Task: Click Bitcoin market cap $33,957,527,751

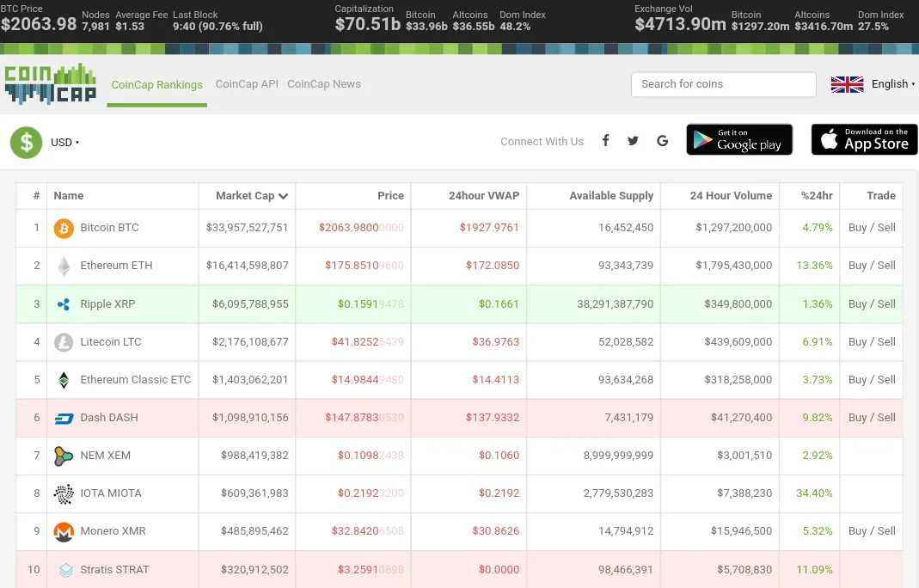Action: tap(247, 228)
